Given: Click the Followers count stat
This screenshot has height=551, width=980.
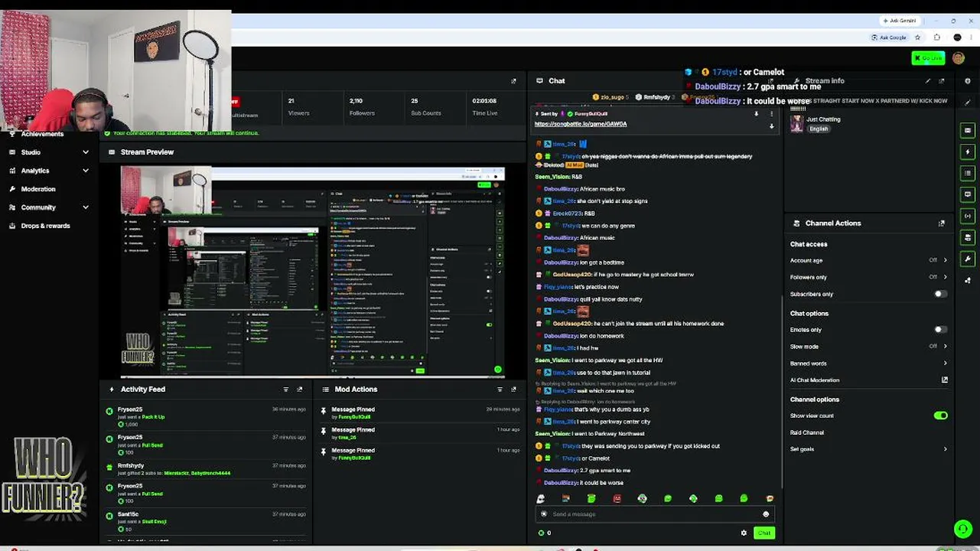Looking at the screenshot, I should pyautogui.click(x=362, y=106).
